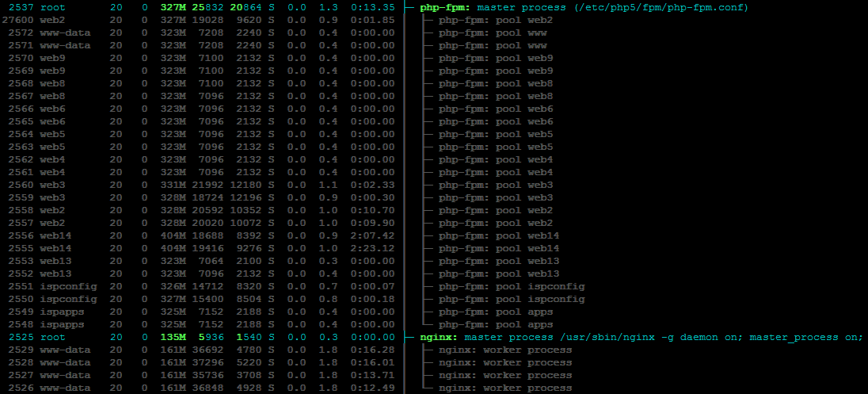
Task: Select PID 2564 of user web5
Action: coord(21,134)
